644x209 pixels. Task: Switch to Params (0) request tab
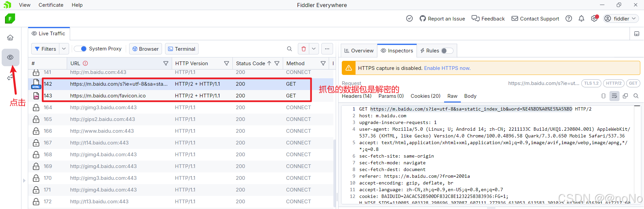click(x=391, y=96)
